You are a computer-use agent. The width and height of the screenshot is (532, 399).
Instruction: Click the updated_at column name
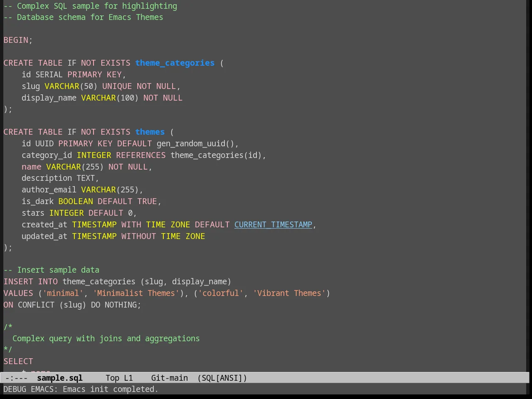(x=44, y=236)
